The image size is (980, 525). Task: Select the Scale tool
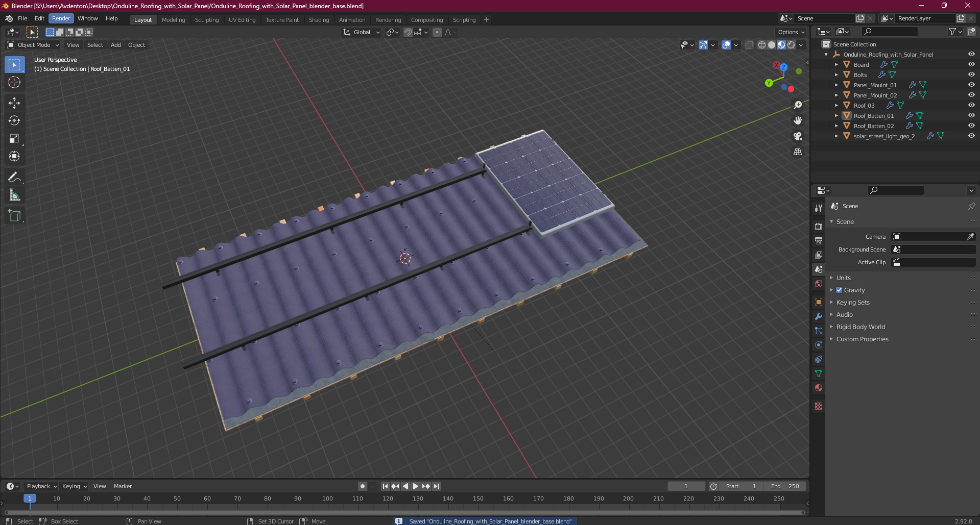14,138
